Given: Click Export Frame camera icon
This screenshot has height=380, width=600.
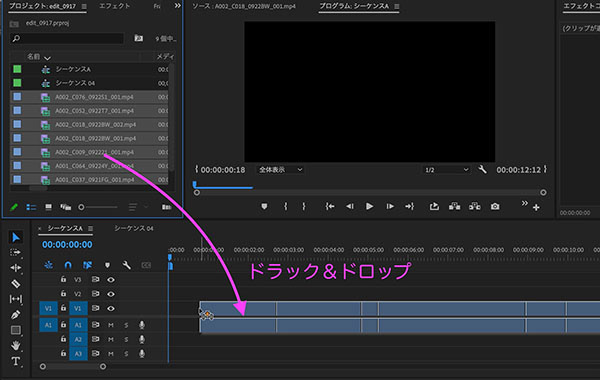Looking at the screenshot, I should (495, 207).
